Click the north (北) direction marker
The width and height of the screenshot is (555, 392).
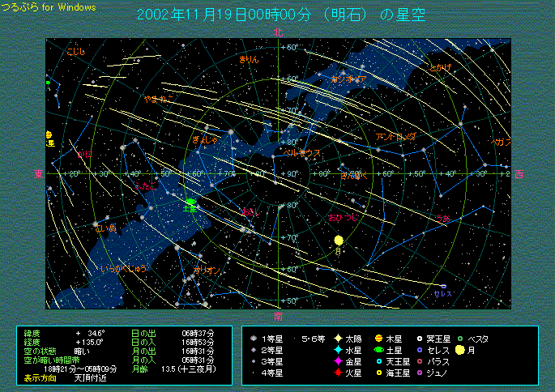pos(279,32)
